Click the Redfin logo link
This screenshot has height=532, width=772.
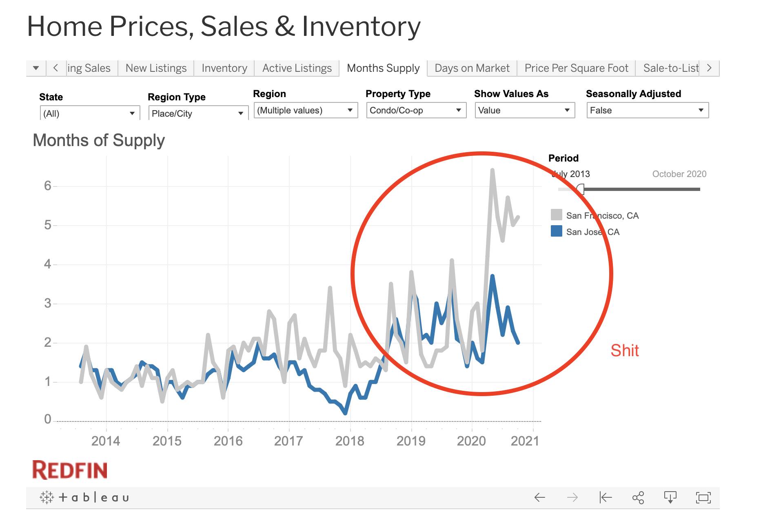[x=70, y=470]
